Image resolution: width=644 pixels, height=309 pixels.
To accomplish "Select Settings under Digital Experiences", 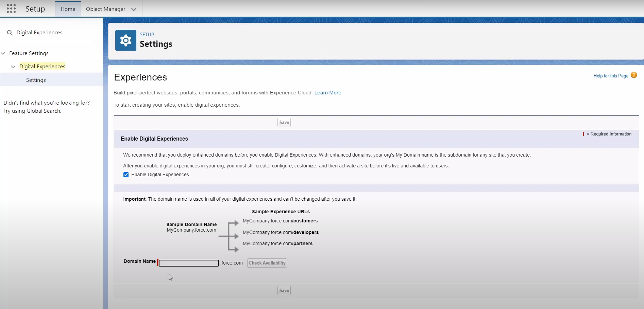I will point(36,80).
